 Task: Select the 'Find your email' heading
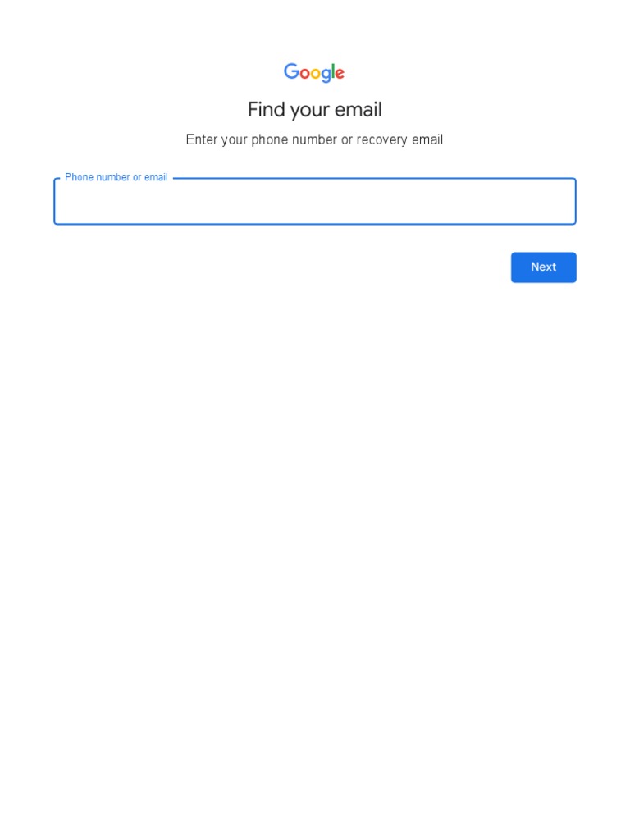pyautogui.click(x=315, y=110)
